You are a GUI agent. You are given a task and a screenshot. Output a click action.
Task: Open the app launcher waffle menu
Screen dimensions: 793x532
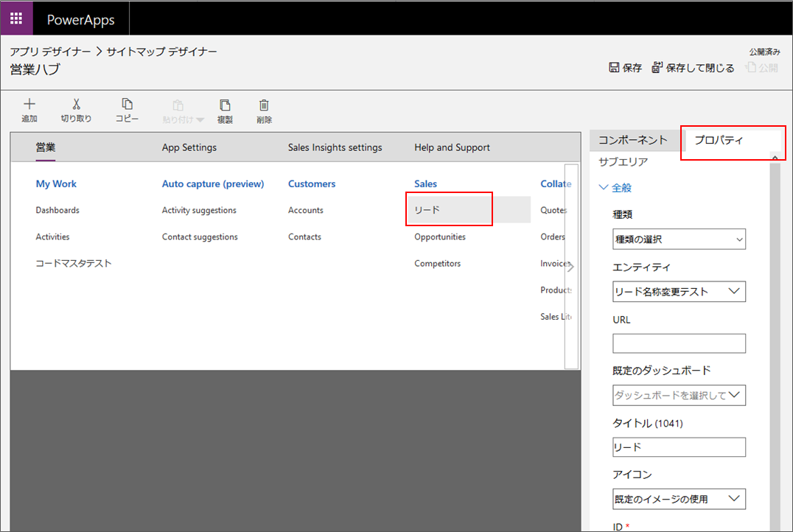(x=15, y=17)
